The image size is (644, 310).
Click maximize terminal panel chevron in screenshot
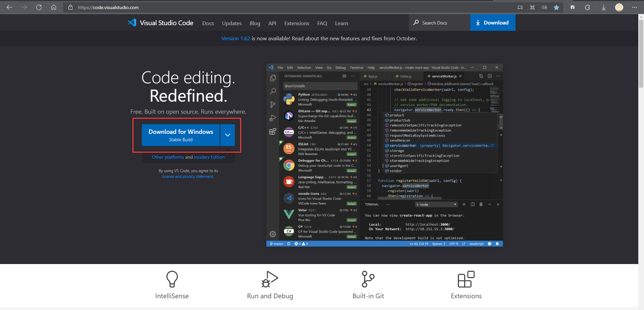pos(490,204)
